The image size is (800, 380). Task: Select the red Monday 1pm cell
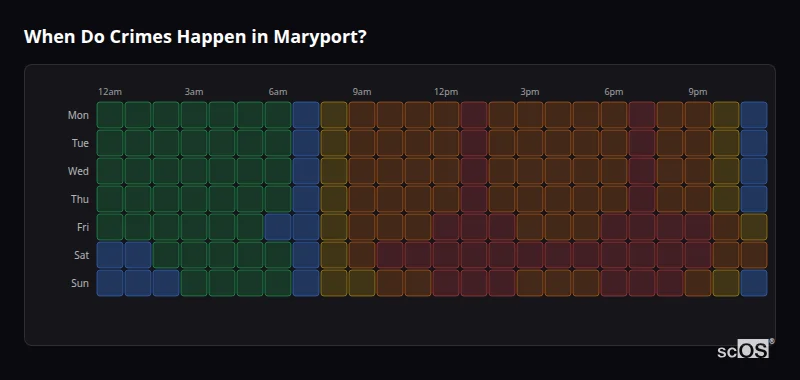(x=473, y=115)
